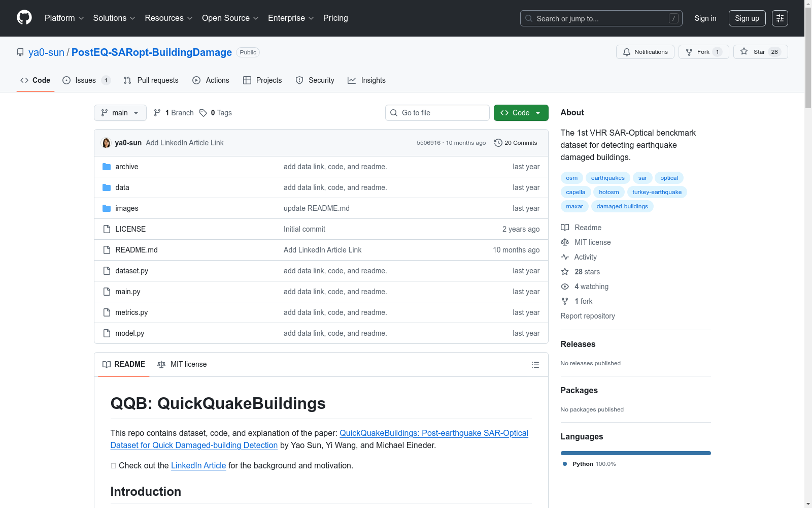Expand the Platform menu
This screenshot has height=508, width=812.
click(64, 18)
